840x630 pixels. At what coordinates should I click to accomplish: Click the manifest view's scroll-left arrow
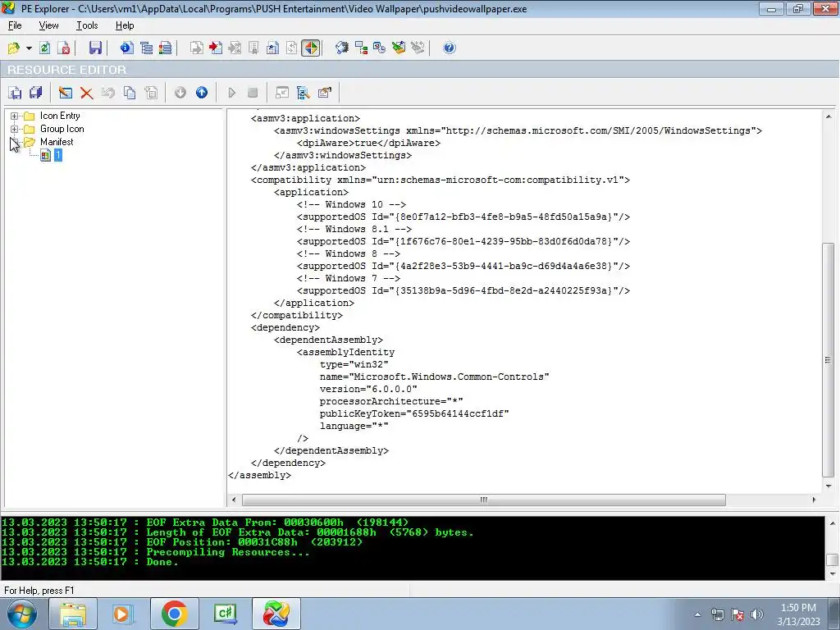[x=234, y=500]
